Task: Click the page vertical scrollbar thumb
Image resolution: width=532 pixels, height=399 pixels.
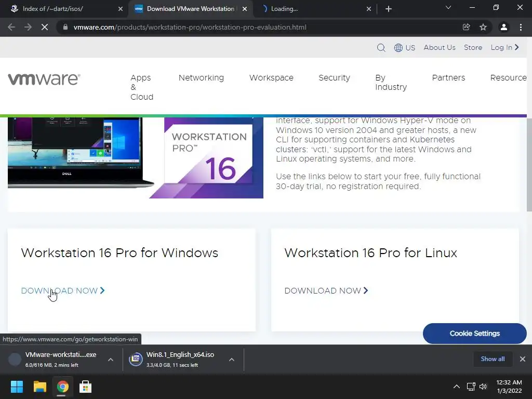Action: [x=529, y=165]
